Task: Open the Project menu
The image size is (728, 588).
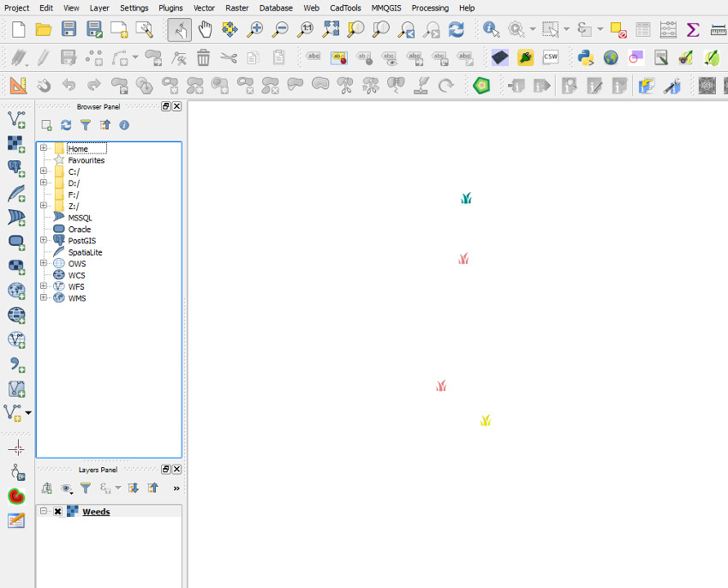Action: pyautogui.click(x=17, y=8)
